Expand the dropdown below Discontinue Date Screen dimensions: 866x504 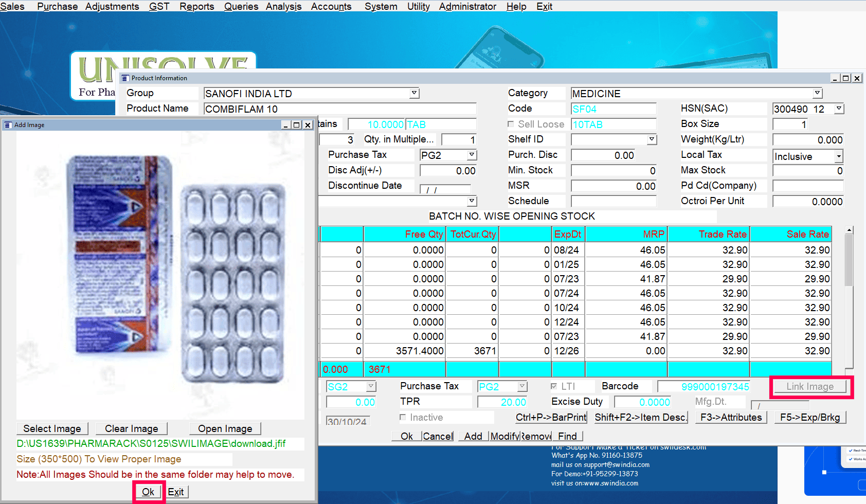472,201
